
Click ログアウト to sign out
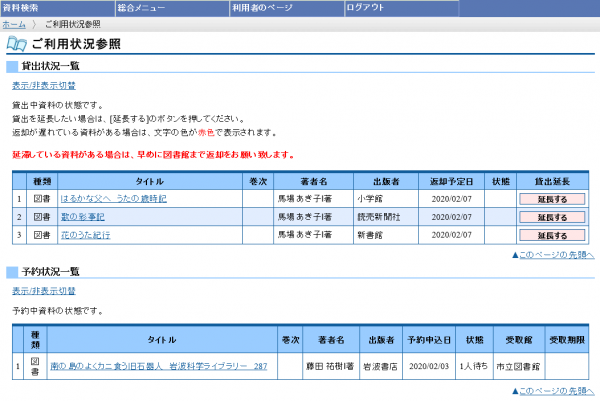[365, 7]
